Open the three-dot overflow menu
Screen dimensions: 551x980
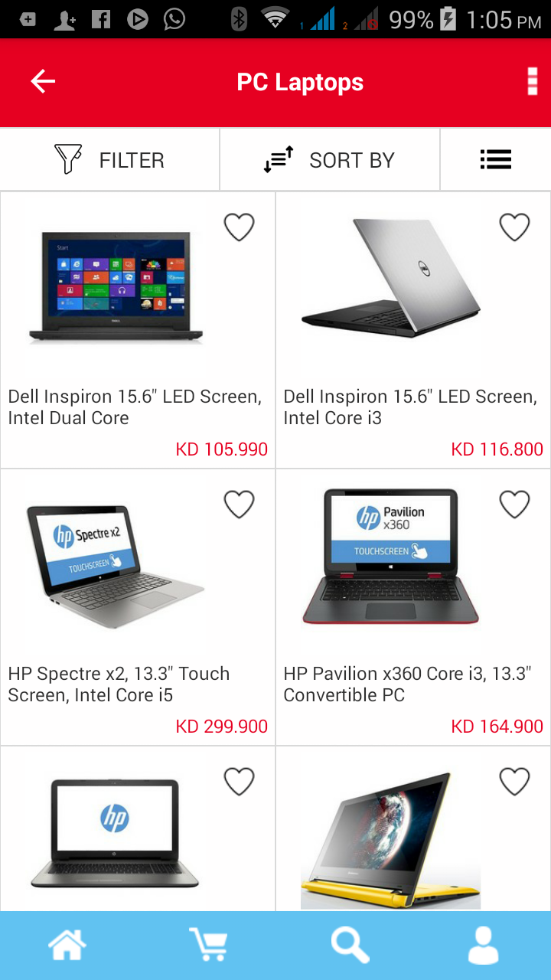[x=532, y=81]
